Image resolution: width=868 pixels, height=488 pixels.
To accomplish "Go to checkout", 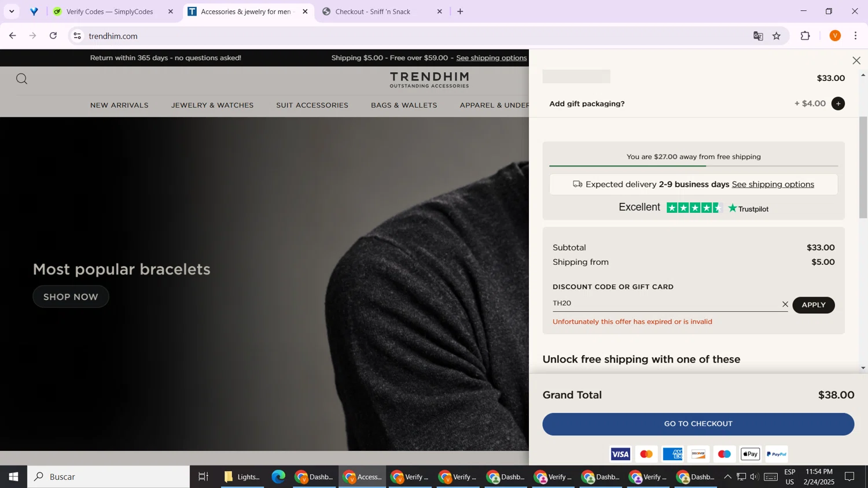I will click(x=698, y=424).
